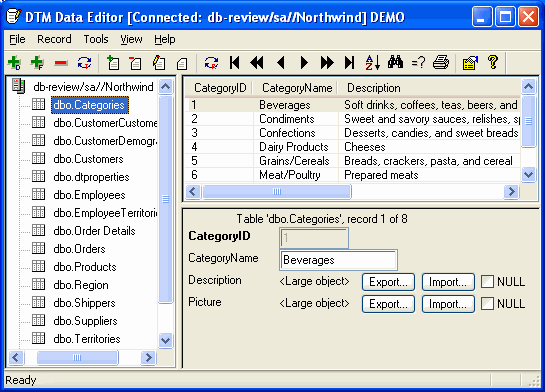Click data grid horizontal scroll right arrow
The width and height of the screenshot is (545, 392).
[x=511, y=191]
